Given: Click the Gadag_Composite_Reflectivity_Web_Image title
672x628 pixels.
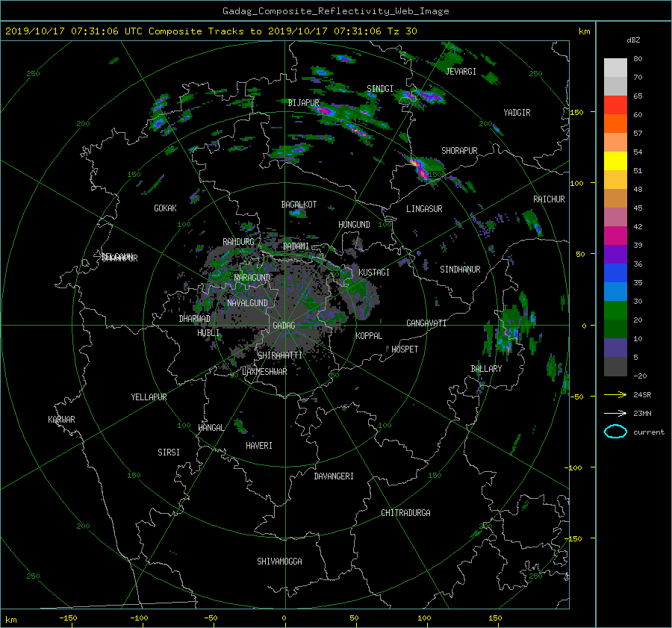Looking at the screenshot, I should click(x=335, y=11).
